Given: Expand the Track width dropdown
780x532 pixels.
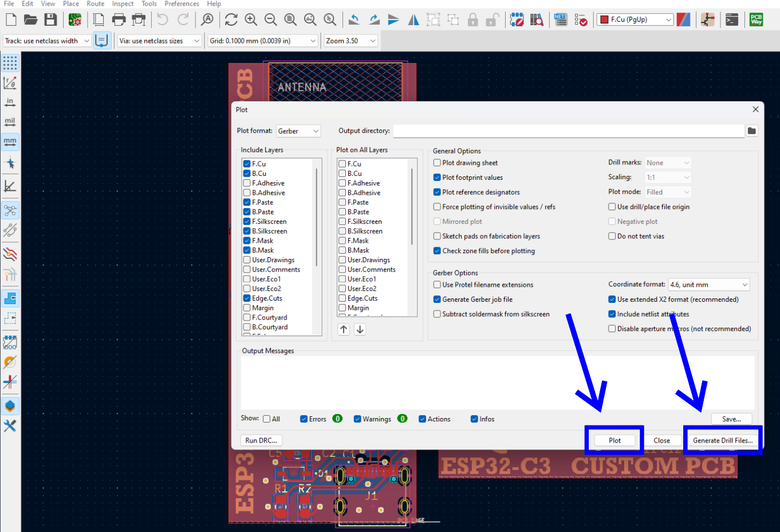Looking at the screenshot, I should click(46, 41).
